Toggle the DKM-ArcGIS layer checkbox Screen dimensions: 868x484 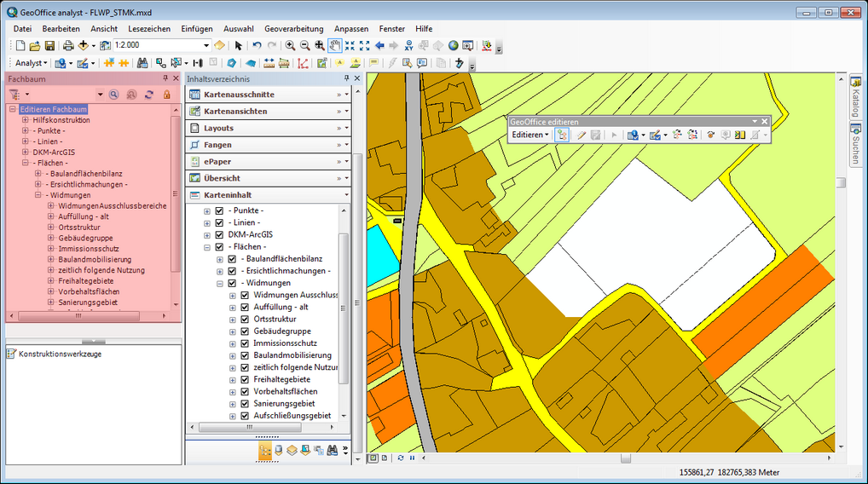click(x=219, y=234)
